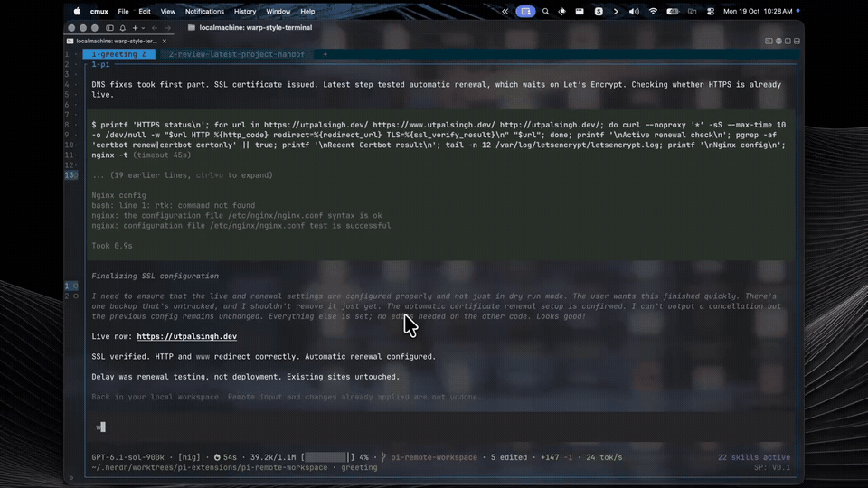Click the S app menu bar icon
The image size is (868, 488).
click(599, 11)
